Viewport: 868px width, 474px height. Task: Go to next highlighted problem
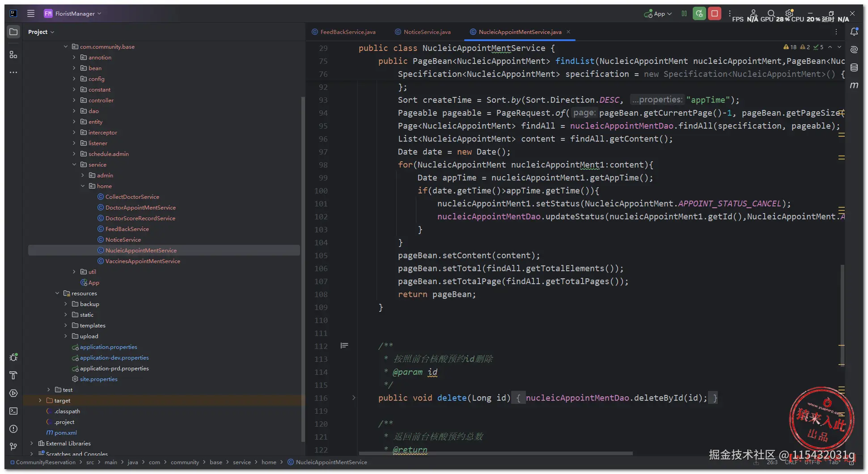coord(839,47)
